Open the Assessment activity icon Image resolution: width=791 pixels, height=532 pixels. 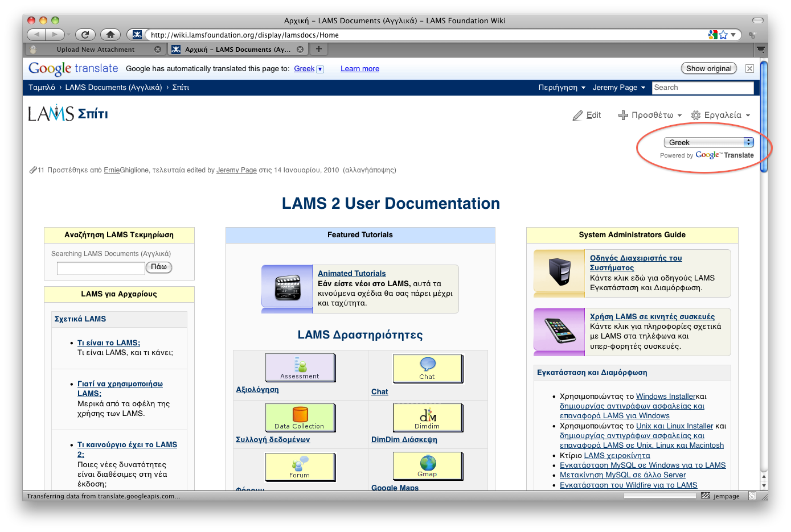click(x=300, y=368)
